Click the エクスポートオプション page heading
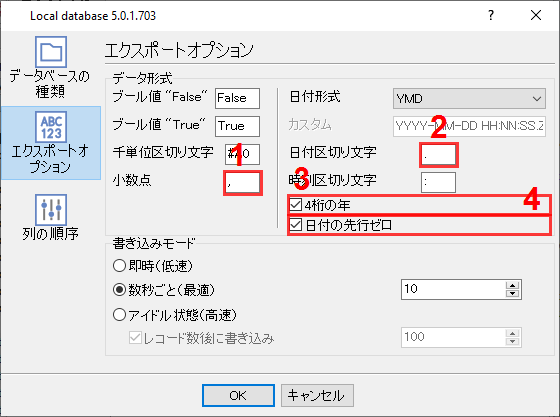This screenshot has width=560, height=417. (x=179, y=50)
